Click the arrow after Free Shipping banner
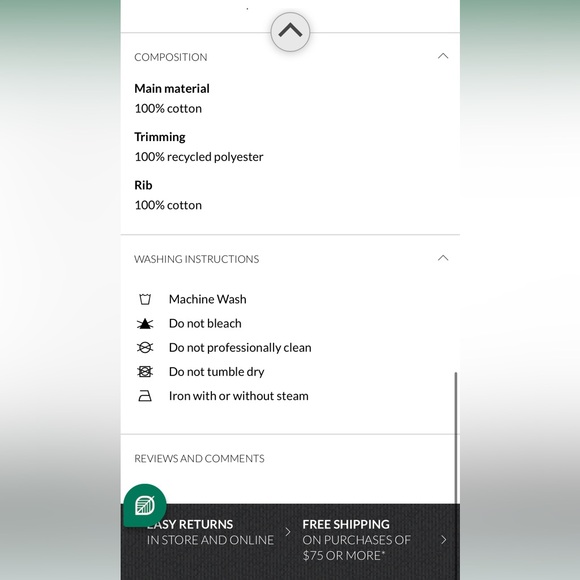 tap(444, 540)
